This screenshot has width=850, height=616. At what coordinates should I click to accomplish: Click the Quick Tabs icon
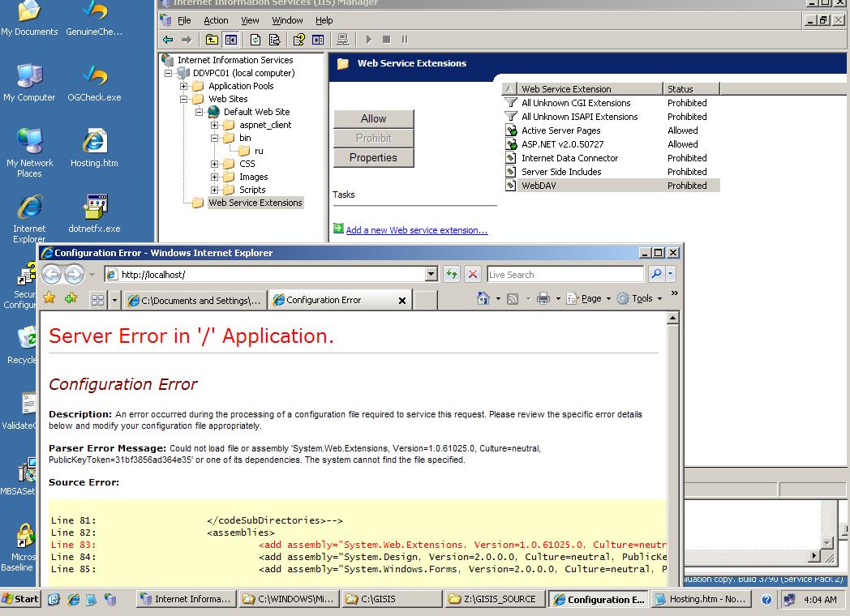point(97,300)
